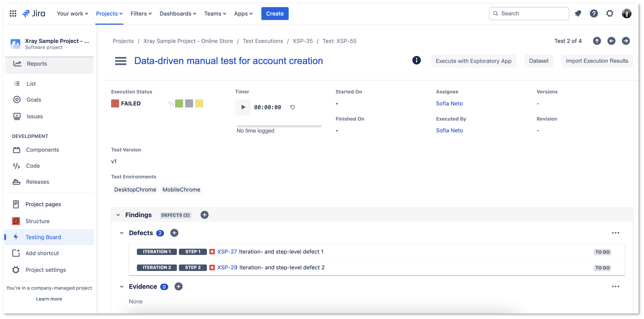Open the notifications bell icon

[578, 14]
